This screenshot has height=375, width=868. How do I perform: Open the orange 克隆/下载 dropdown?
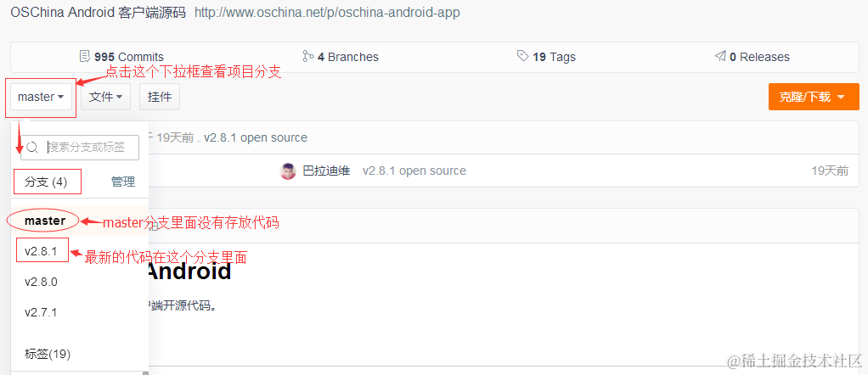tap(814, 97)
